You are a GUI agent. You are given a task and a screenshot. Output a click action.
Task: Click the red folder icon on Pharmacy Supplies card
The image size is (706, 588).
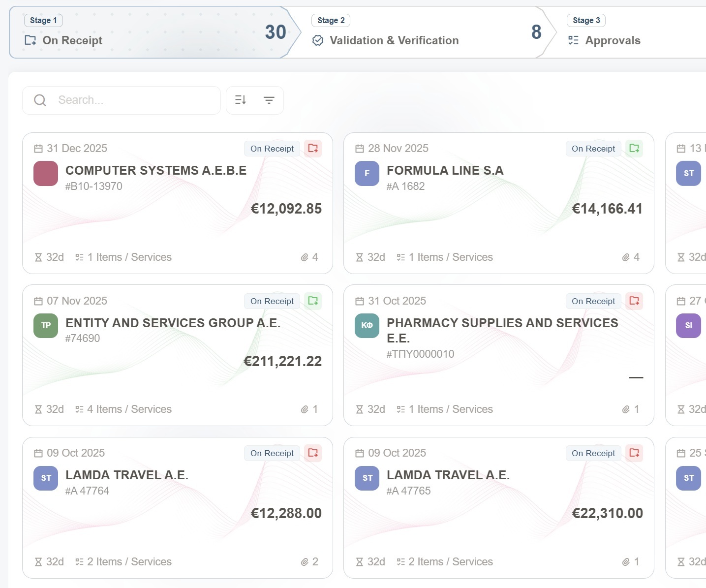(x=634, y=301)
